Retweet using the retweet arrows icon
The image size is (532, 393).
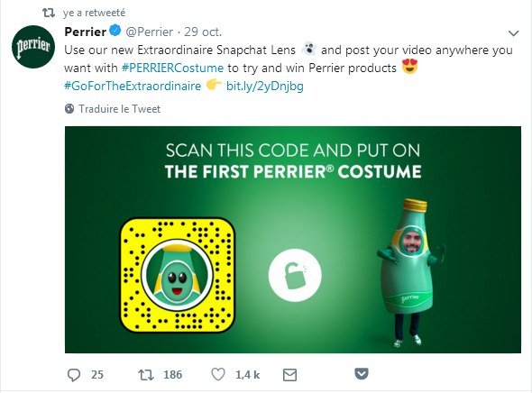pos(146,375)
